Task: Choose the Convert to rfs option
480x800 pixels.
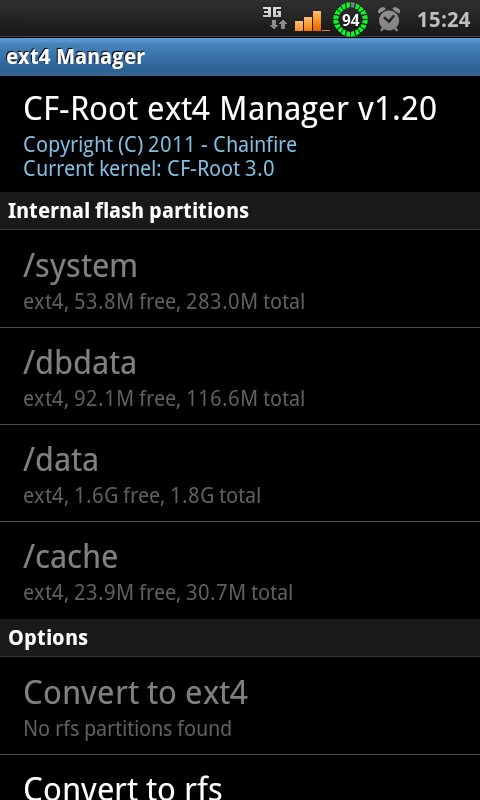Action: point(240,778)
